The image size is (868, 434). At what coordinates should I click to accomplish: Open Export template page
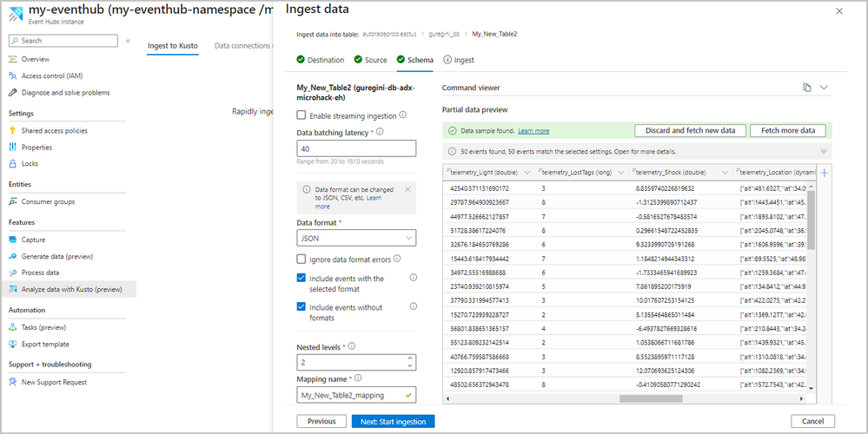coord(45,344)
